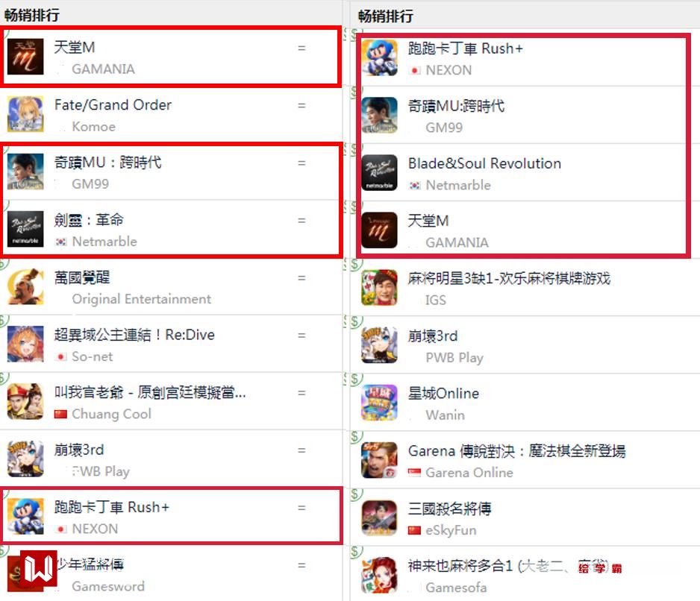Click the Fate/Grand Order app icon
The height and width of the screenshot is (601, 700).
tap(25, 114)
